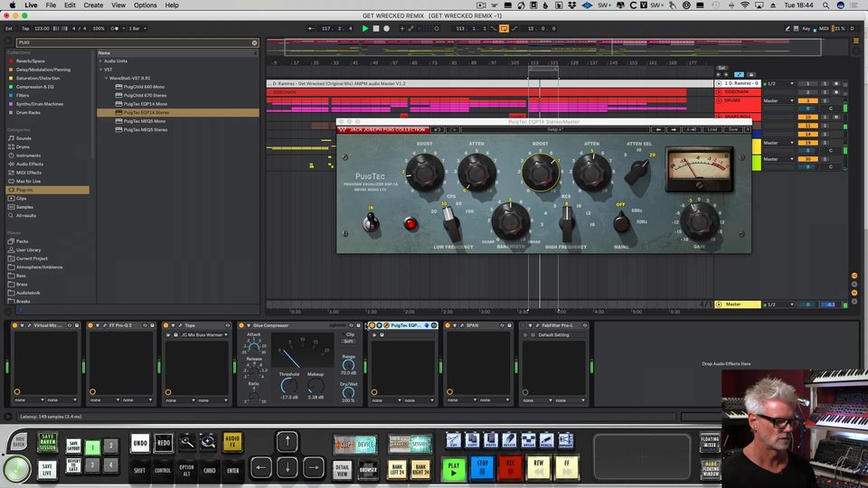Open Wi-Fi menu in menu bar

click(x=744, y=5)
